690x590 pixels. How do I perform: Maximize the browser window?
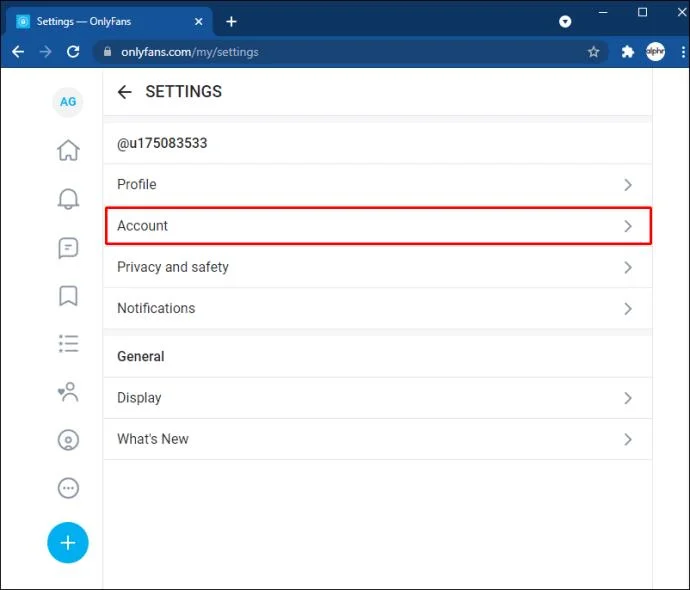(x=642, y=12)
